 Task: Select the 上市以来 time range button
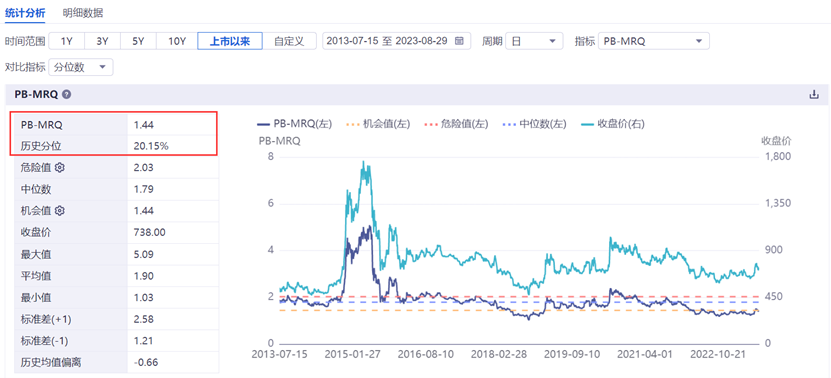(x=230, y=41)
